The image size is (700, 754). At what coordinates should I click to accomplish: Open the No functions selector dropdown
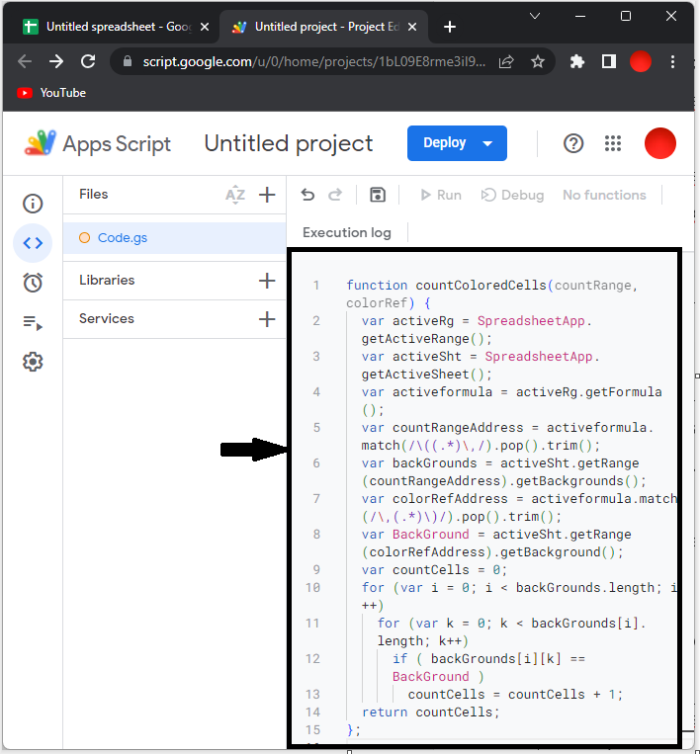point(604,195)
